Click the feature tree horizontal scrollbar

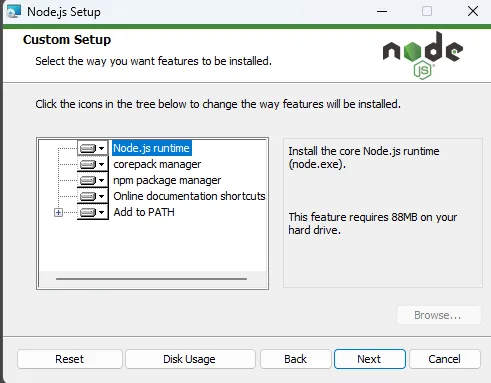pyautogui.click(x=152, y=279)
